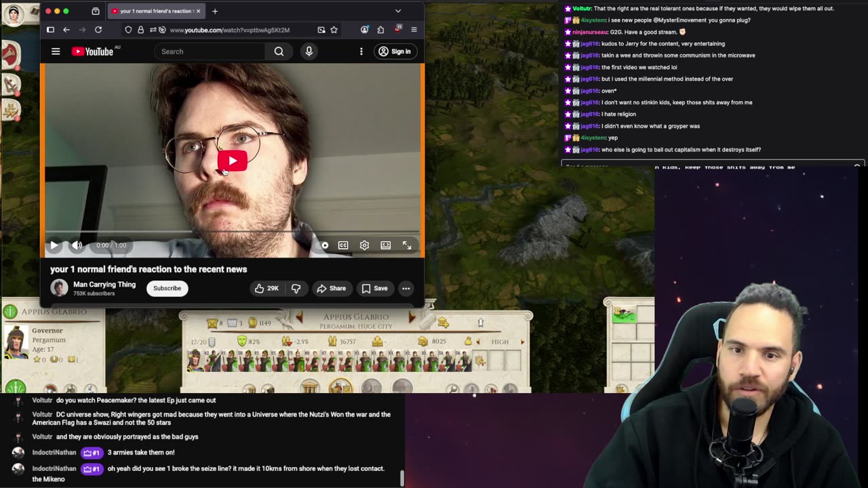Show site lock information
Screen dimensions: 868x488
pos(140,30)
